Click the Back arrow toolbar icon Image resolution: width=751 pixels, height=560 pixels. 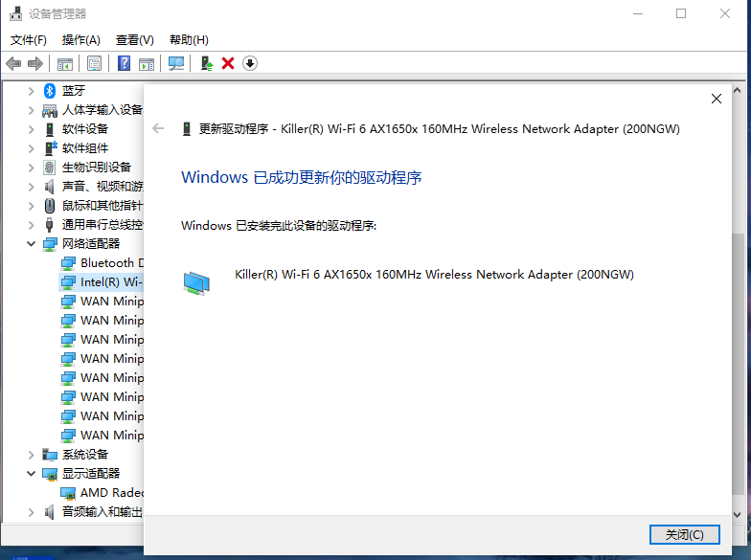click(x=13, y=63)
